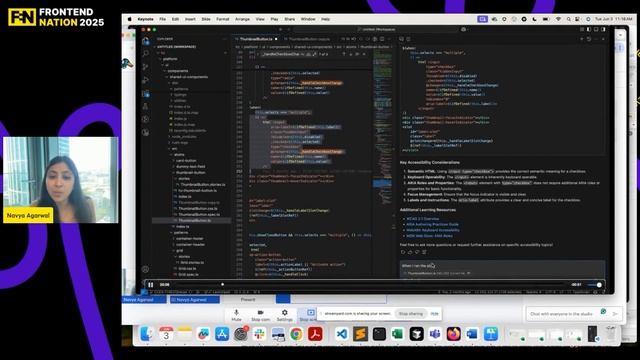Open the WCAG 2.1 Overview link

423,219
